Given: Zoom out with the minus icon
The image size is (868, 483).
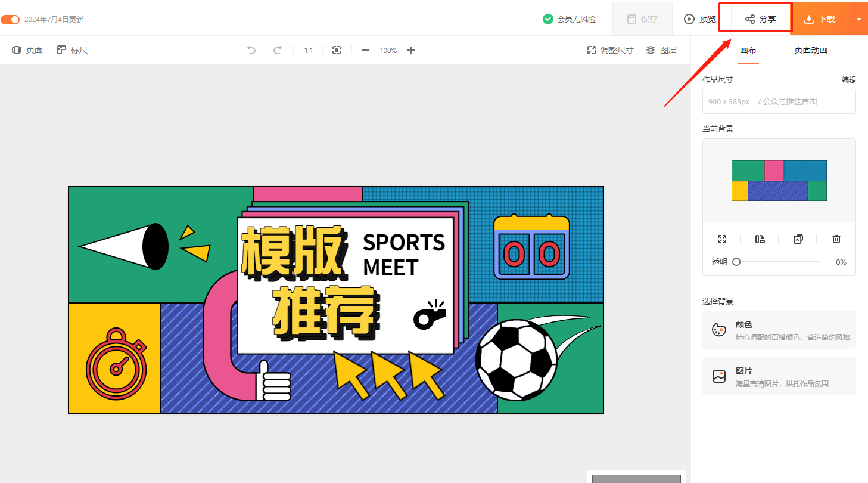Looking at the screenshot, I should (x=366, y=50).
